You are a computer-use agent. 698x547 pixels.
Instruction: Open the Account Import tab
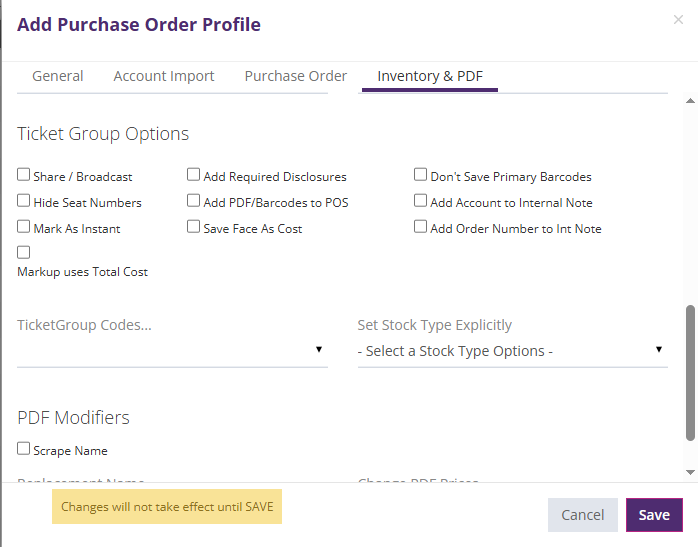(164, 76)
